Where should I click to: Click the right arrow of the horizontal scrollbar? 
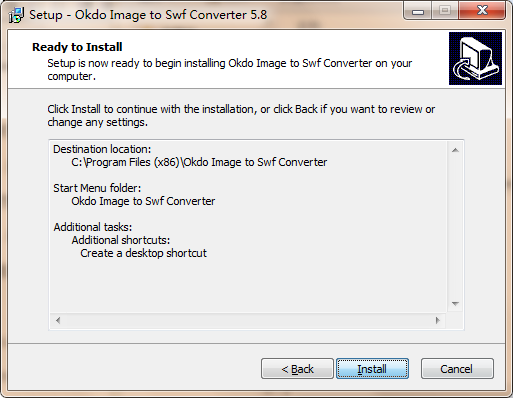tap(438, 320)
